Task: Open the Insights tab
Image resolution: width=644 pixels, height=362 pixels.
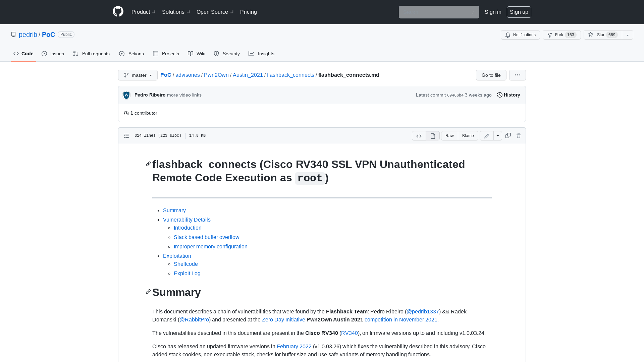Action: 261,54
